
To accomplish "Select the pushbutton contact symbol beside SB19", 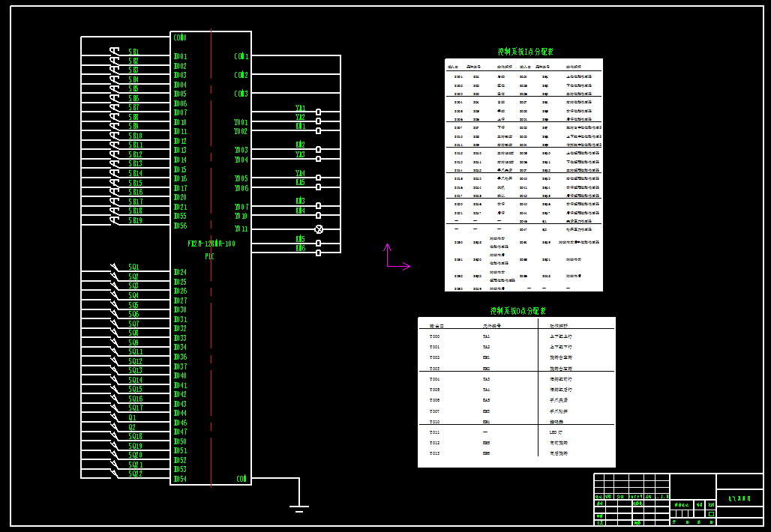I will point(114,220).
